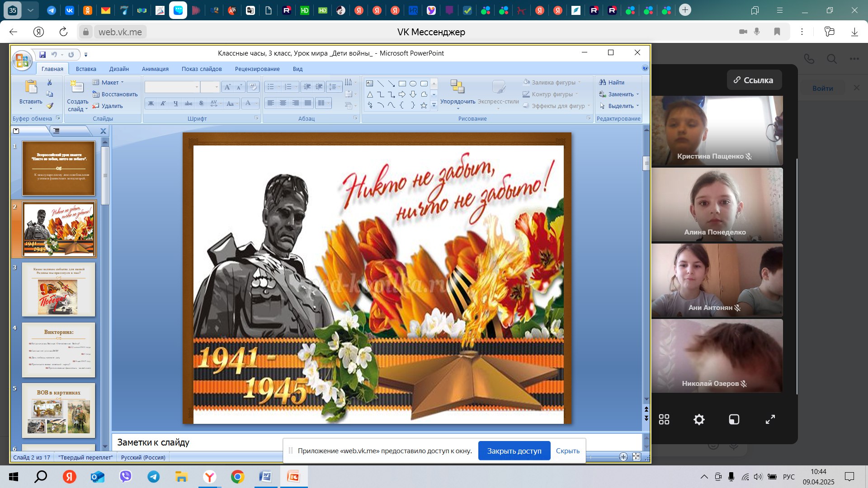868x488 pixels.
Task: Open Word from the Windows taskbar
Action: point(265,476)
